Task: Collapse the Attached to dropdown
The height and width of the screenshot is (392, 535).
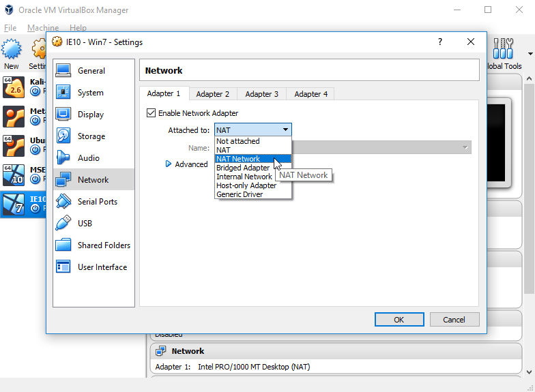Action: point(285,130)
